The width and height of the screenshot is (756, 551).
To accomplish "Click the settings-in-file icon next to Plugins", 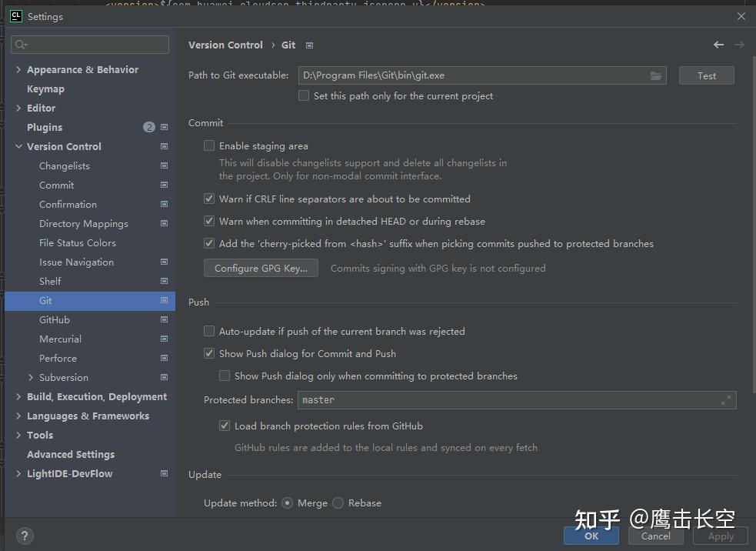I will coord(163,127).
